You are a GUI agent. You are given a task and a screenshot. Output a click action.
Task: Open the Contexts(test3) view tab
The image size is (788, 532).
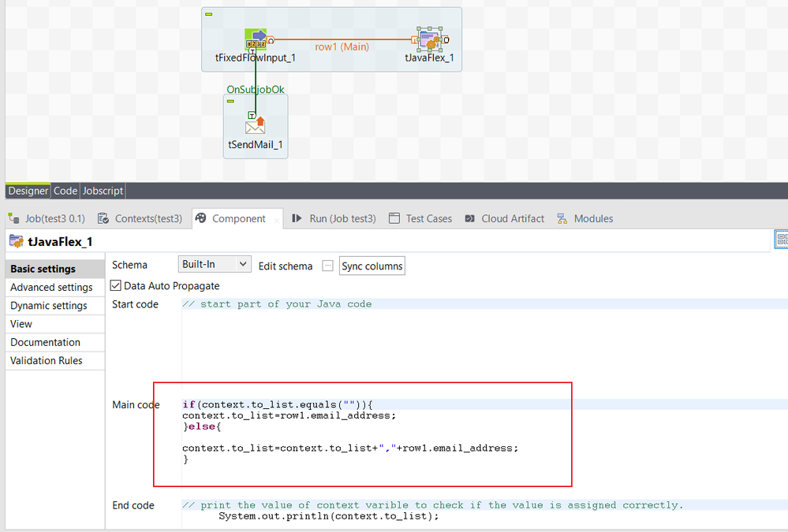[140, 218]
